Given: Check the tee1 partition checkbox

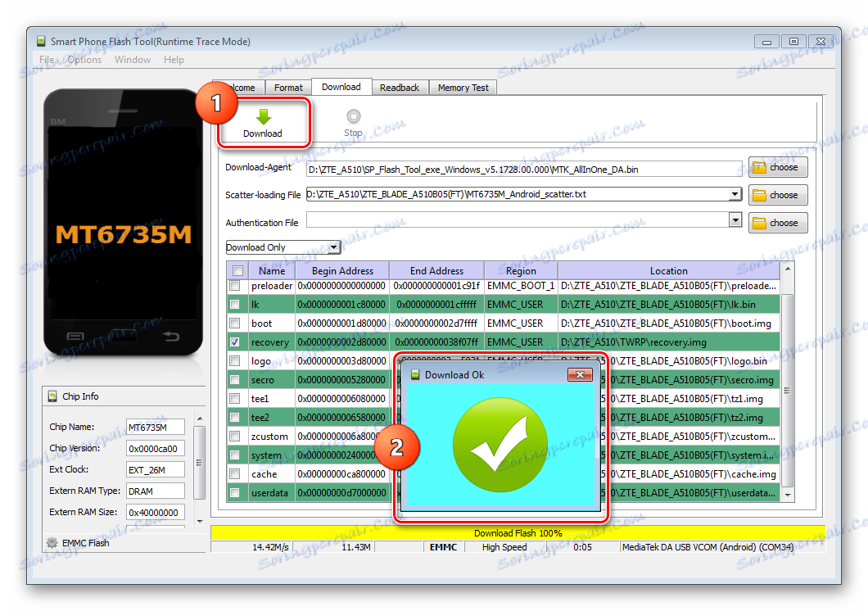Looking at the screenshot, I should [235, 399].
